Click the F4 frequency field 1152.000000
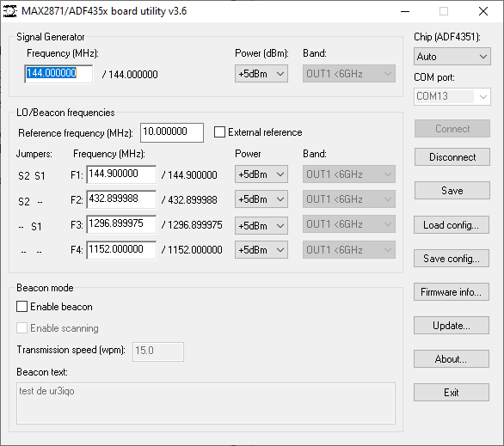504x446 pixels. (x=121, y=250)
